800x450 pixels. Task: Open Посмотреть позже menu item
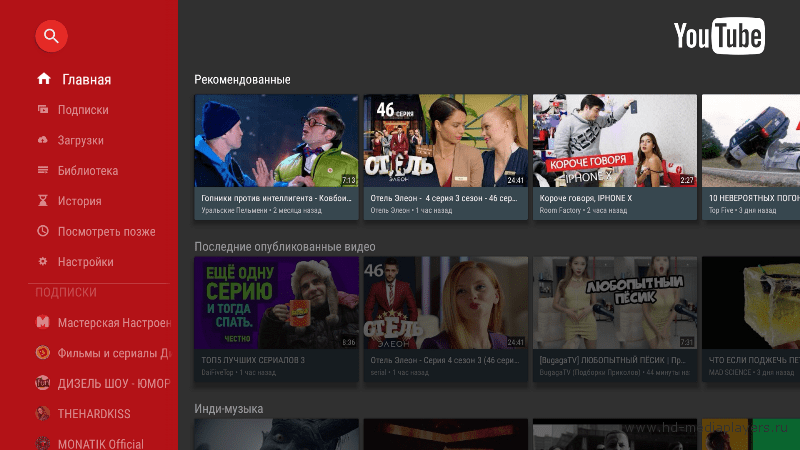107,232
